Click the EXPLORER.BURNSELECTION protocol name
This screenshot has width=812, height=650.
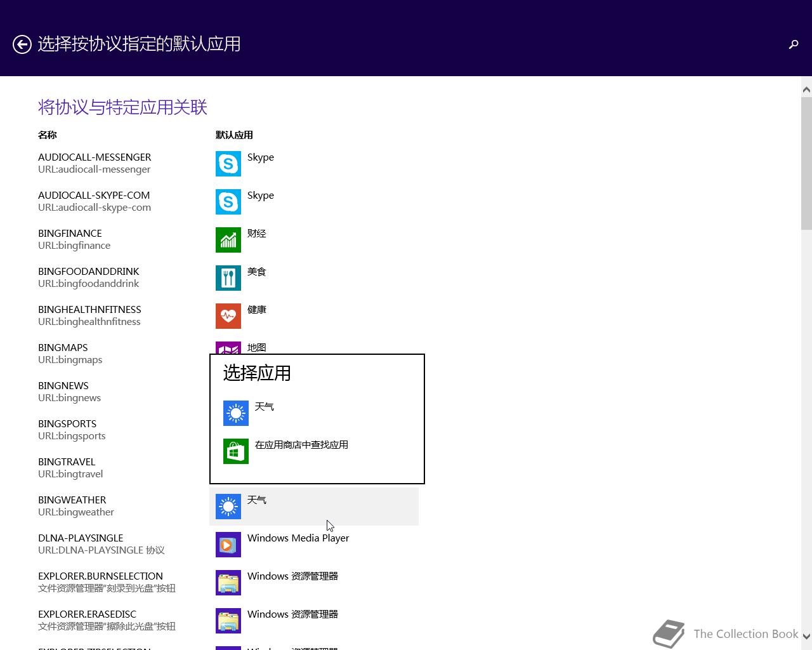(x=100, y=576)
